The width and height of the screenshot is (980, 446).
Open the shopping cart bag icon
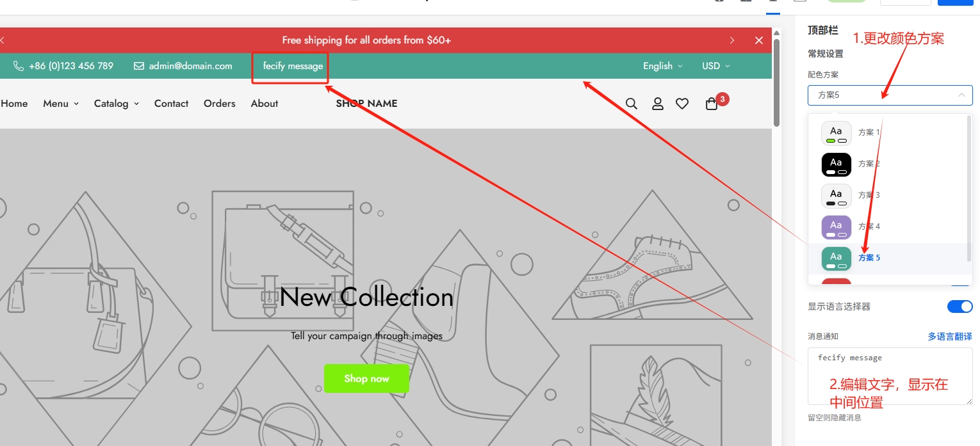point(712,104)
